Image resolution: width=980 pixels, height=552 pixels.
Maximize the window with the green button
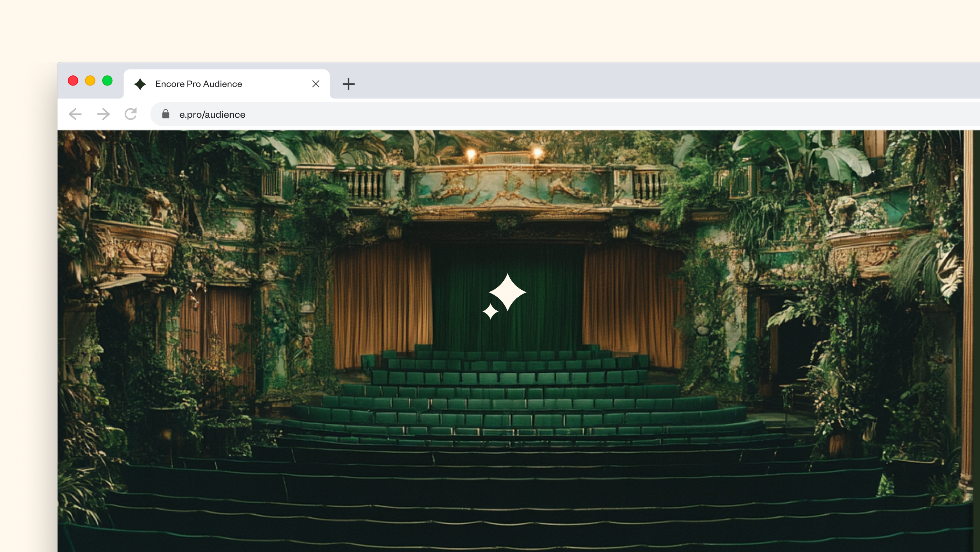pyautogui.click(x=107, y=81)
